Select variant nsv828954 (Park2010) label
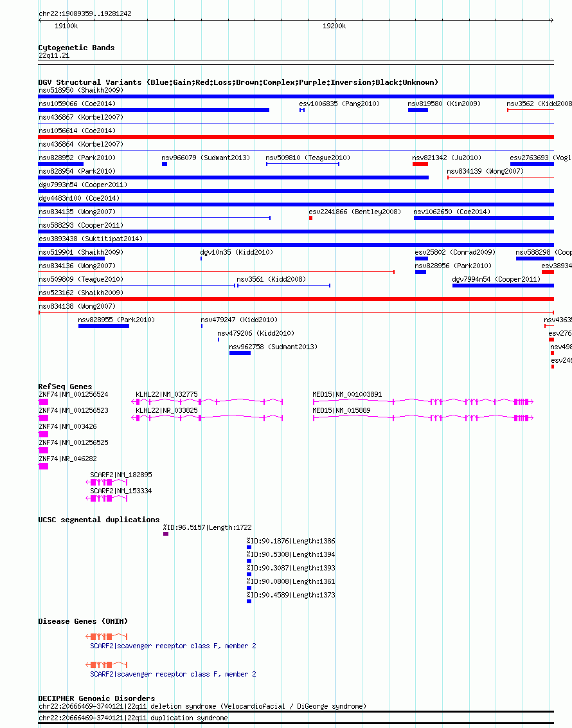Screen dimensions: 572x728 click(77, 171)
